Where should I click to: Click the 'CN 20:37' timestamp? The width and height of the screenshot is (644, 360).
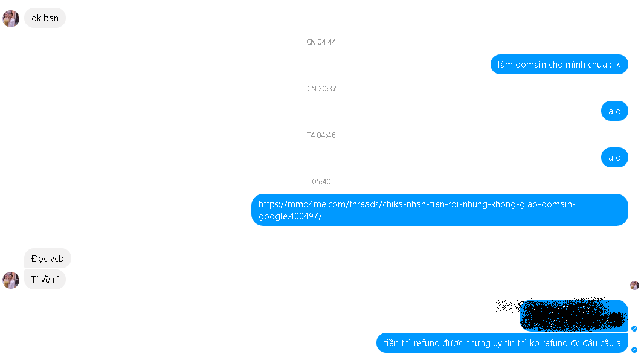pyautogui.click(x=321, y=89)
